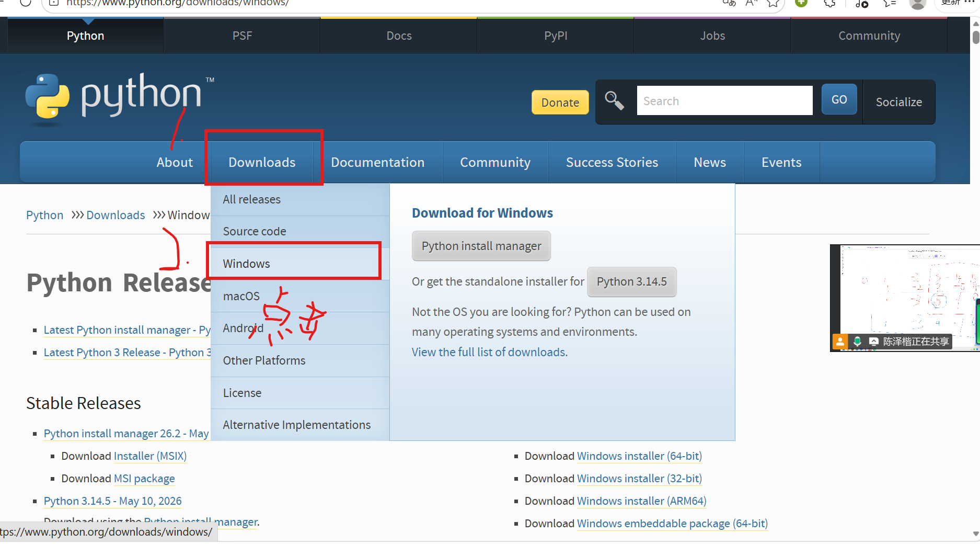This screenshot has height=544, width=980.
Task: Open the browser favorites list icon
Action: (x=890, y=3)
